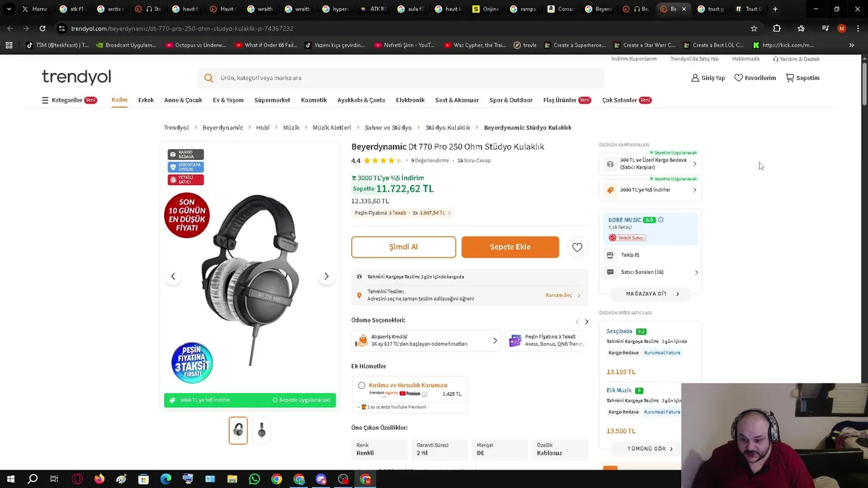The width and height of the screenshot is (868, 488).
Task: Show previous product image arrow
Action: pyautogui.click(x=173, y=277)
